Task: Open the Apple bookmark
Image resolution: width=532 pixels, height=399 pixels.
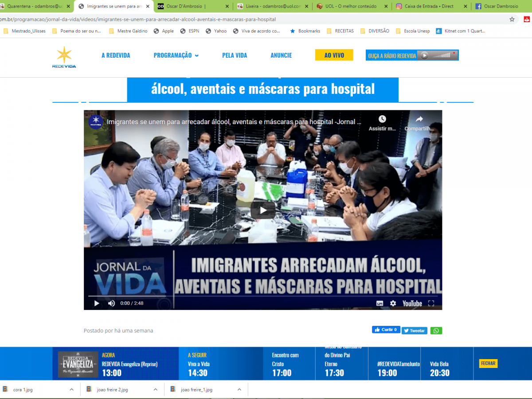Action: click(x=164, y=31)
